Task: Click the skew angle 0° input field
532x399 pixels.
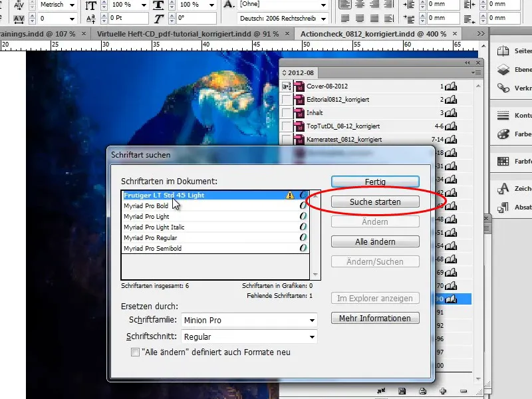Action: tap(196, 19)
